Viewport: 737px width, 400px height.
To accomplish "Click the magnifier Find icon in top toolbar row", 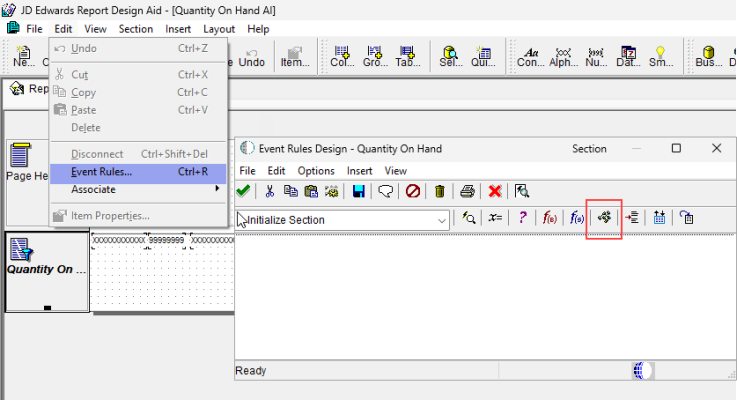I will click(522, 191).
